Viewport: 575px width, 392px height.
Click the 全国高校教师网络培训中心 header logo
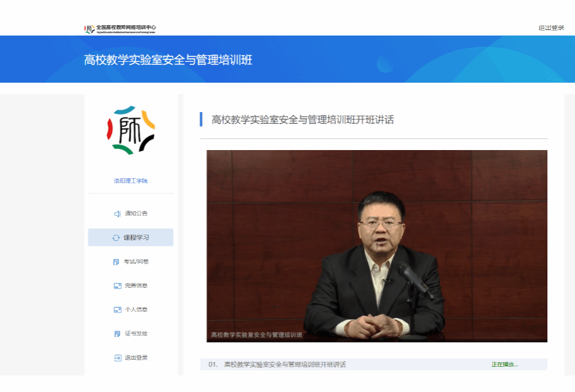pos(121,29)
